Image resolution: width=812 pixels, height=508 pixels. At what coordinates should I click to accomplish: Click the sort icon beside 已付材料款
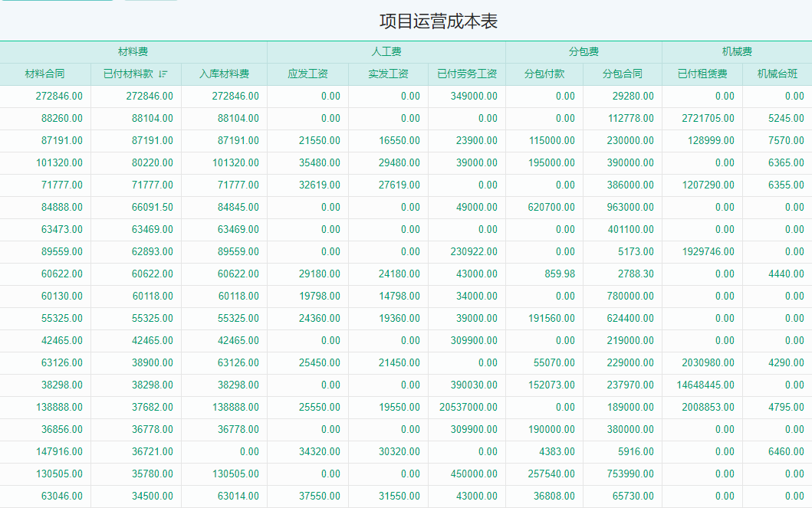[163, 74]
